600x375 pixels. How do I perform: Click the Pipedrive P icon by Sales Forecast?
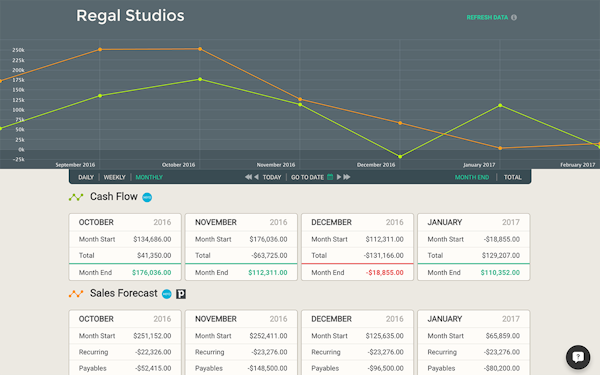[181, 294]
